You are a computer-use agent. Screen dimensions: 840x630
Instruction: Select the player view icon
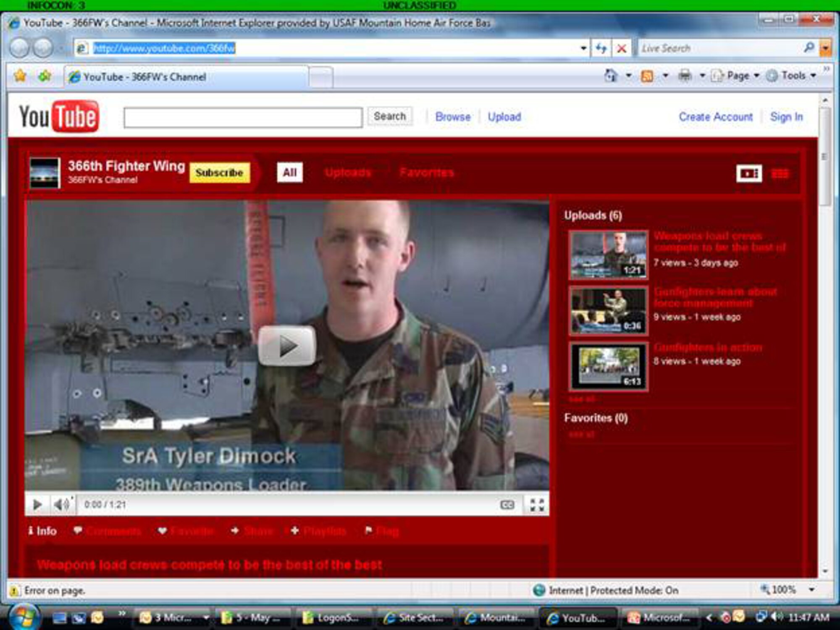tap(749, 173)
